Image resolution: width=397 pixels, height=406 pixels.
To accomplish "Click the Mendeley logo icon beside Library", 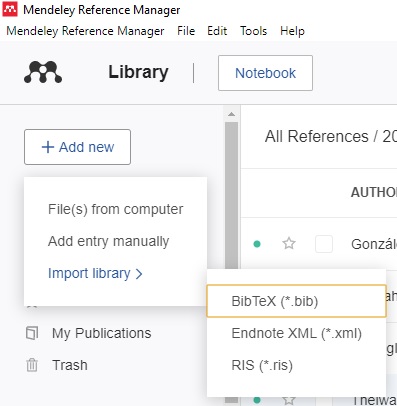I will [x=43, y=72].
